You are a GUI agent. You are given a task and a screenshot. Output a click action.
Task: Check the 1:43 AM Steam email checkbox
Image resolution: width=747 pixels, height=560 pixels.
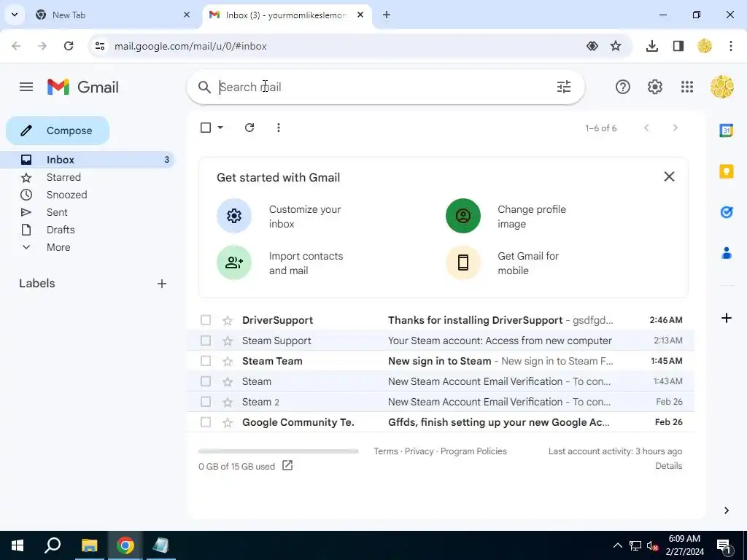[205, 381]
